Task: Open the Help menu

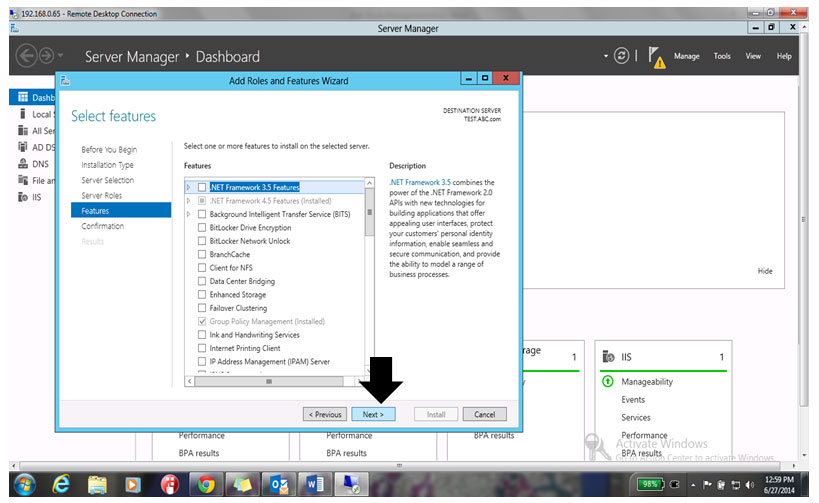Action: point(783,56)
